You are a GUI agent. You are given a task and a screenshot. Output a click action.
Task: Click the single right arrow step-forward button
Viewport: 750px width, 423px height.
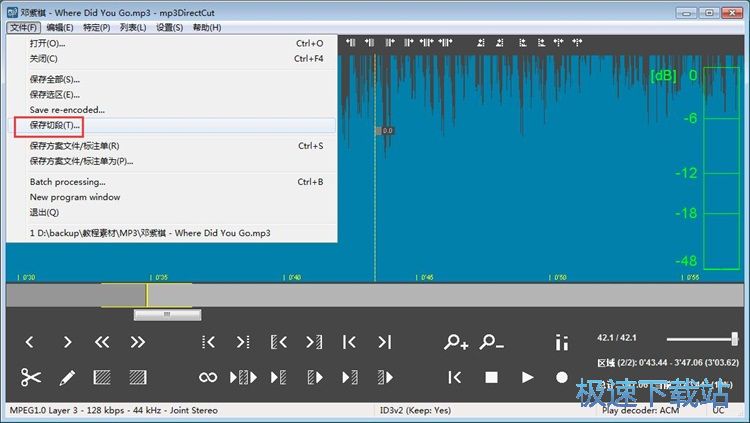pyautogui.click(x=67, y=342)
